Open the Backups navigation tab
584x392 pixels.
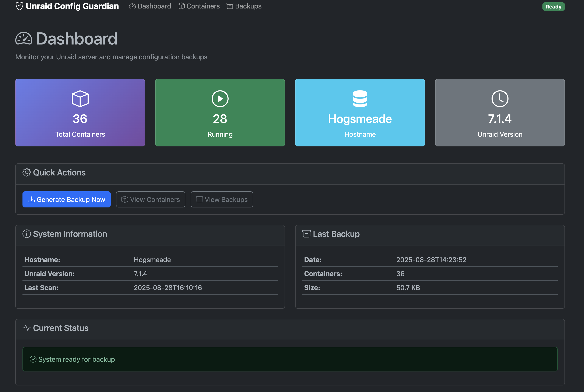click(244, 6)
